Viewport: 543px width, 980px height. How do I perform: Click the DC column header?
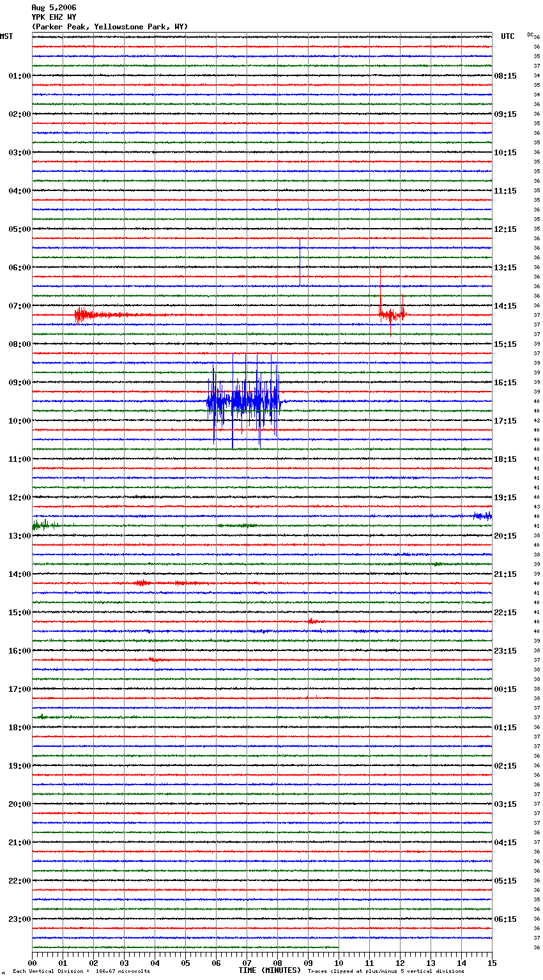(x=530, y=34)
